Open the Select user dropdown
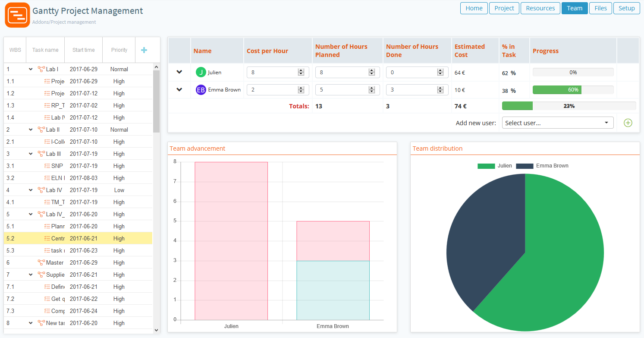The height and width of the screenshot is (338, 644). click(558, 123)
